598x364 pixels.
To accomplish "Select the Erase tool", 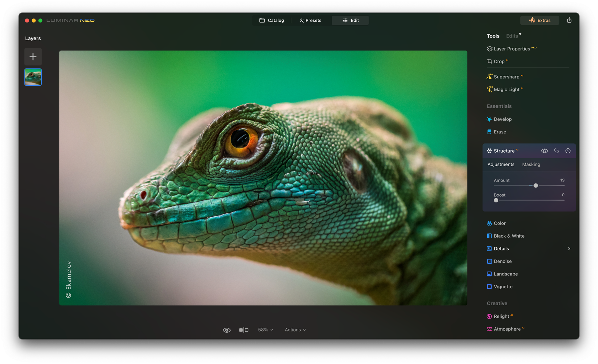I will coord(499,132).
